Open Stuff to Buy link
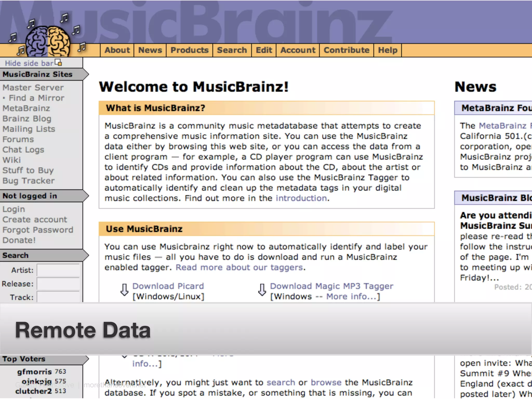532x399 pixels. [x=28, y=170]
